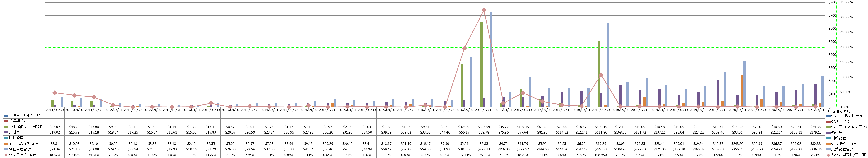
Task: Click the green bar at 2016/09/30
Action: [x=462, y=86]
